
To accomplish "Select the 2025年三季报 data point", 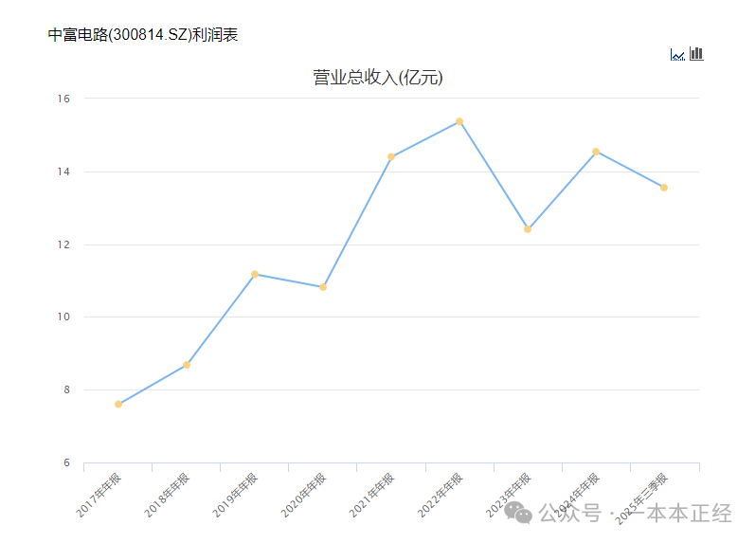I will click(x=664, y=188).
